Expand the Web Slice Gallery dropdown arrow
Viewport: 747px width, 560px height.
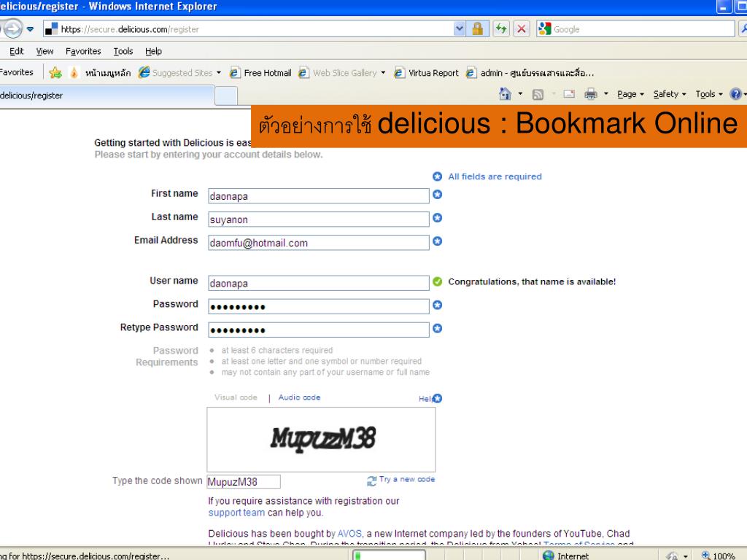383,73
